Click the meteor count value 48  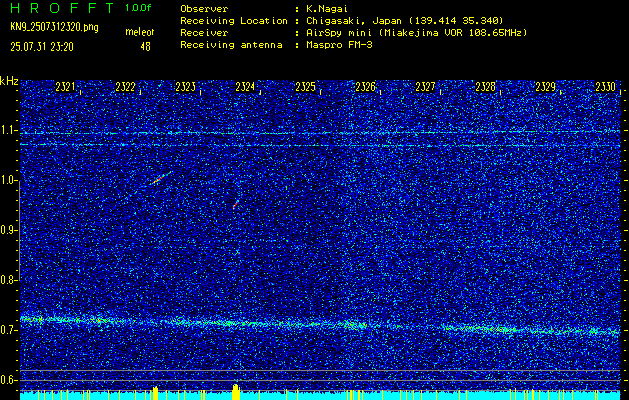[x=145, y=47]
